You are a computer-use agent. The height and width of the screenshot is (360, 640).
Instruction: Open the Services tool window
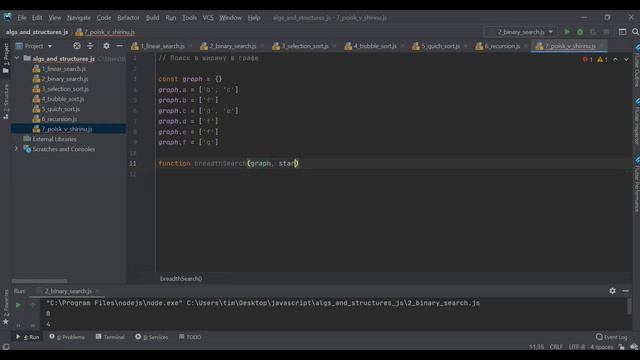pos(151,337)
